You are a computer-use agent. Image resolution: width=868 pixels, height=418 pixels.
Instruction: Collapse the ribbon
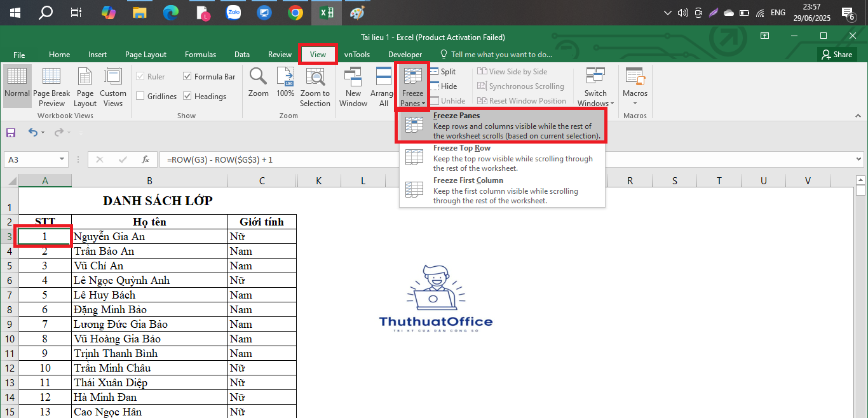tap(857, 116)
